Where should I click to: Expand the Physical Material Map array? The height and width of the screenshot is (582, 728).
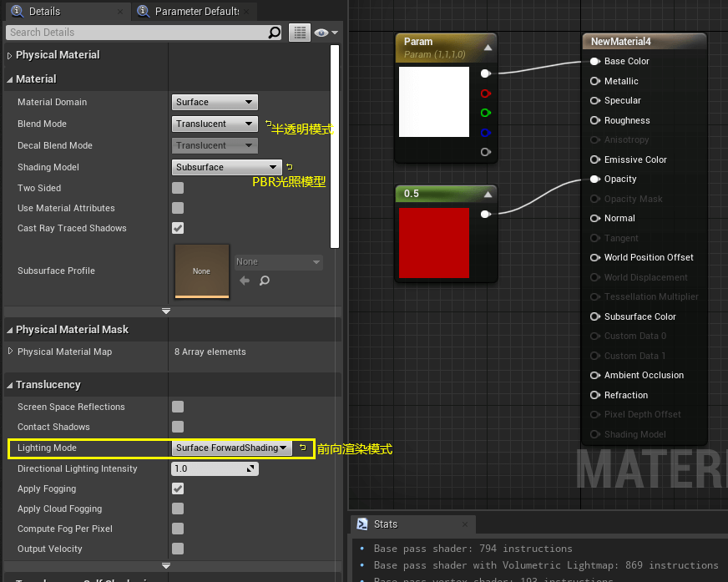point(11,352)
